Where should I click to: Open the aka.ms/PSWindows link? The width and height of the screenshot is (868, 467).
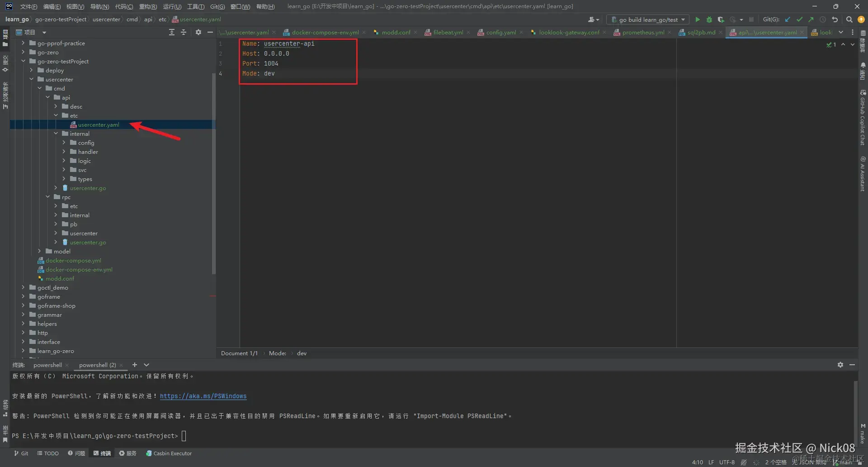tap(203, 396)
